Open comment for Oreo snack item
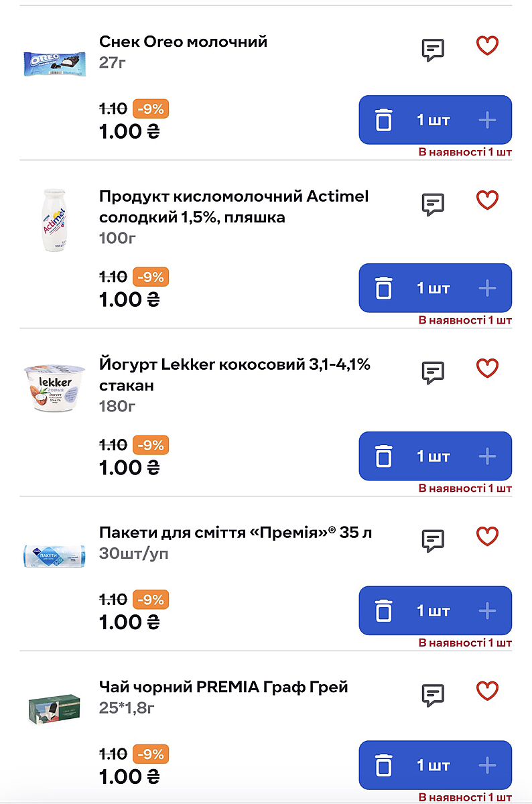This screenshot has width=532, height=804. [433, 50]
